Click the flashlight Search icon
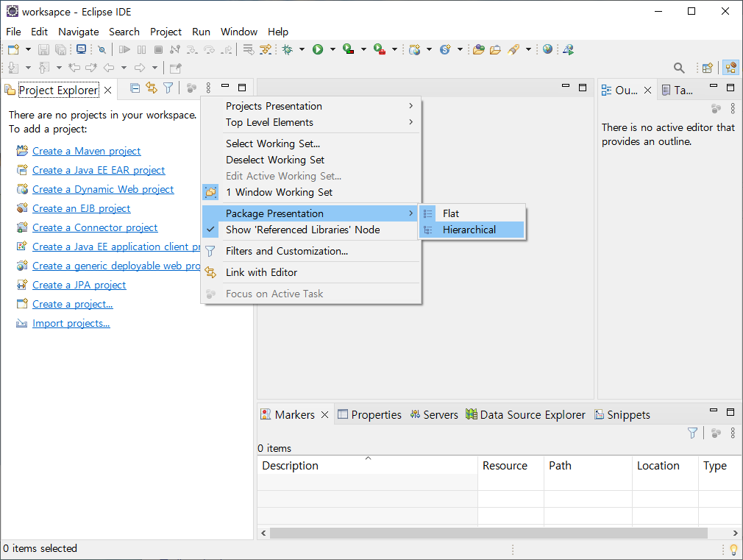Screen dimensions: 743x560 (513, 49)
